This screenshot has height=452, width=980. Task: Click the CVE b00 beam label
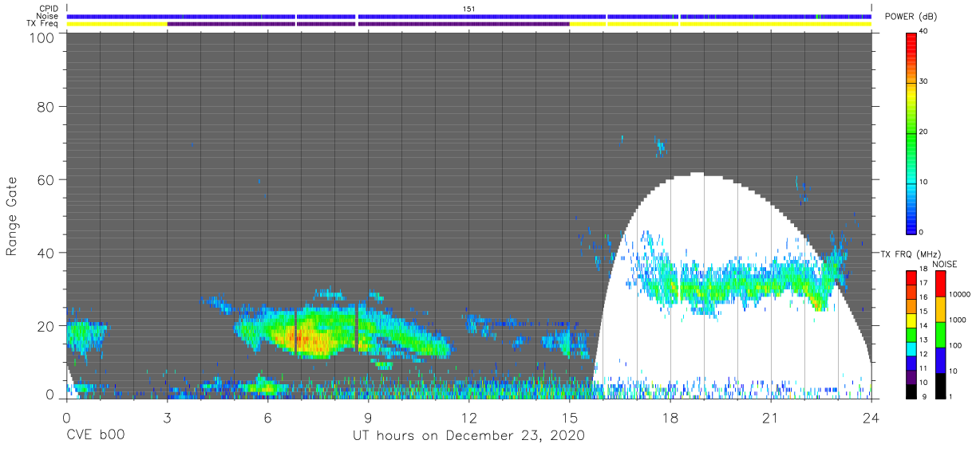(x=95, y=436)
